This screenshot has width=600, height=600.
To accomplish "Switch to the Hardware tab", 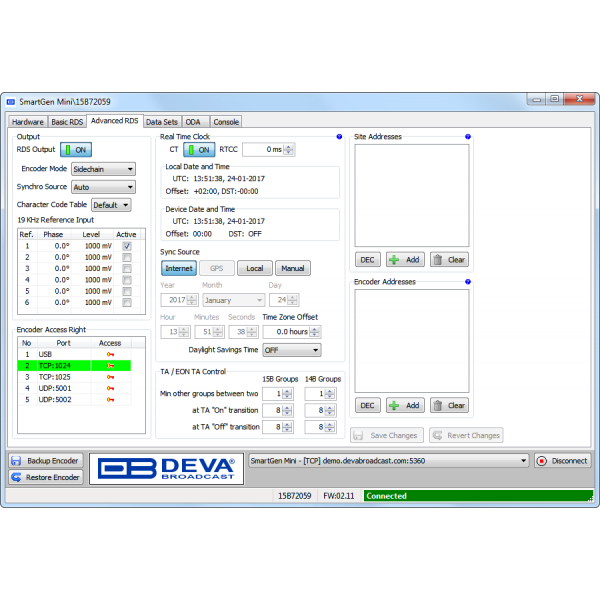I will pos(28,122).
